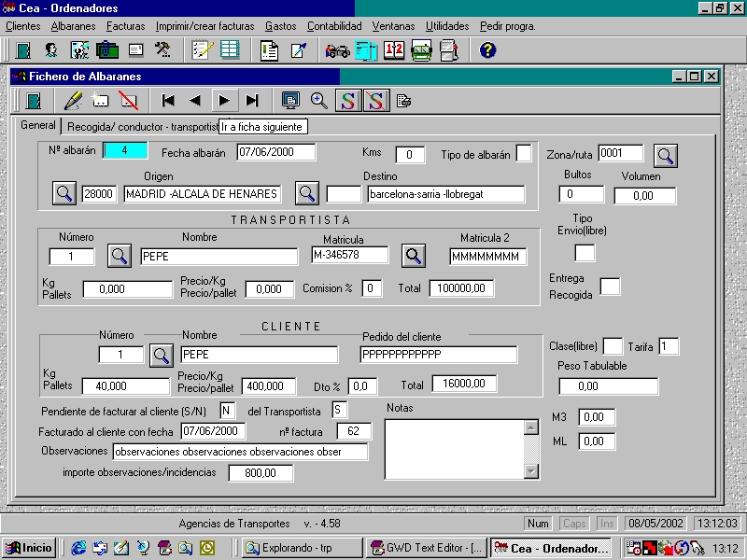Click the delete record icon with red slash
This screenshot has width=747, height=560.
click(129, 101)
